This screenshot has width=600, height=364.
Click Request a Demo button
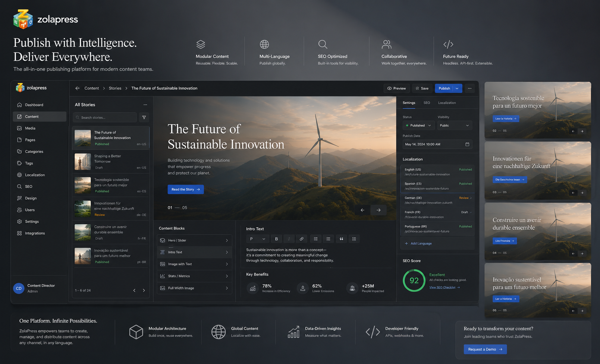[485, 349]
